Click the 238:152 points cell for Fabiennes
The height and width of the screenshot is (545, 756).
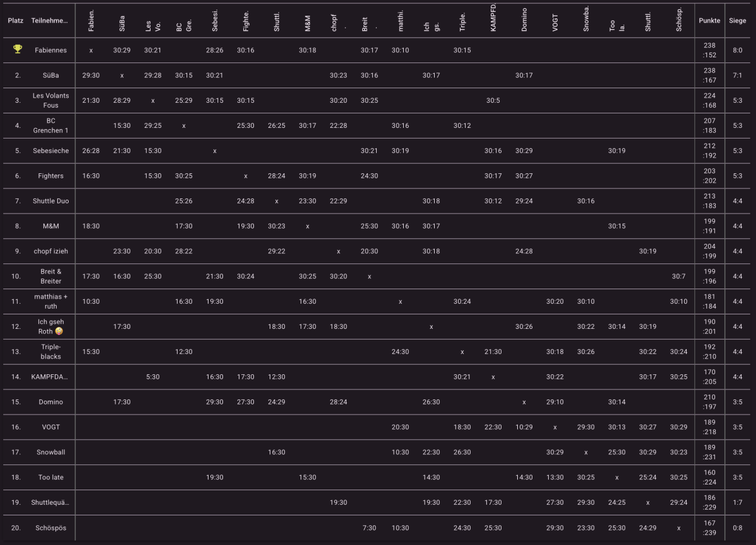[x=709, y=50]
